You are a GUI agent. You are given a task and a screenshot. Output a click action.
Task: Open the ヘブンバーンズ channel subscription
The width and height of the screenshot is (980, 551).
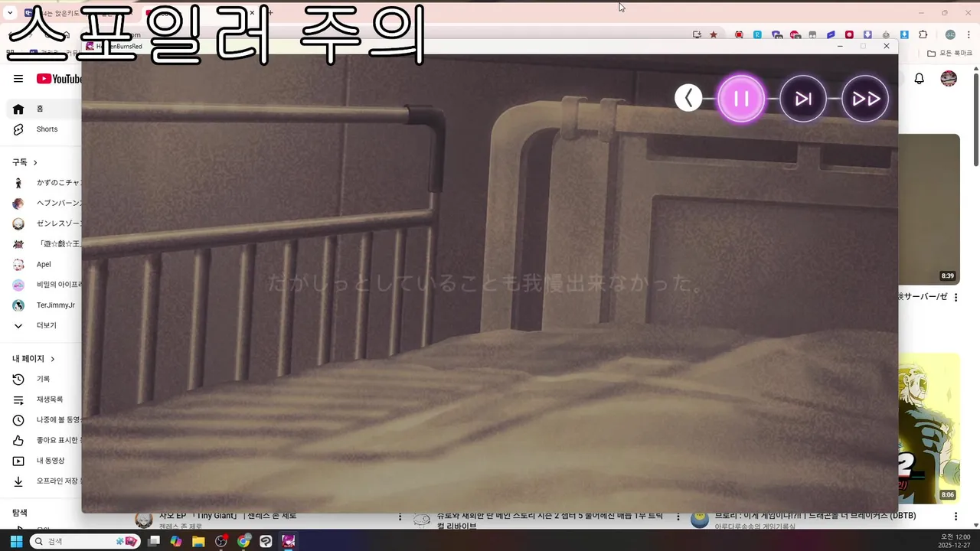point(46,203)
